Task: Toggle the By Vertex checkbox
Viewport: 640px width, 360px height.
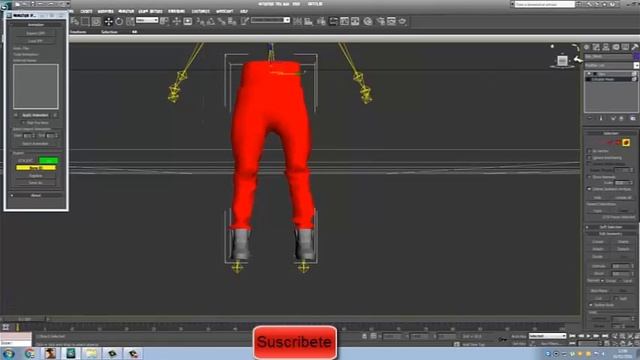Action: point(589,151)
